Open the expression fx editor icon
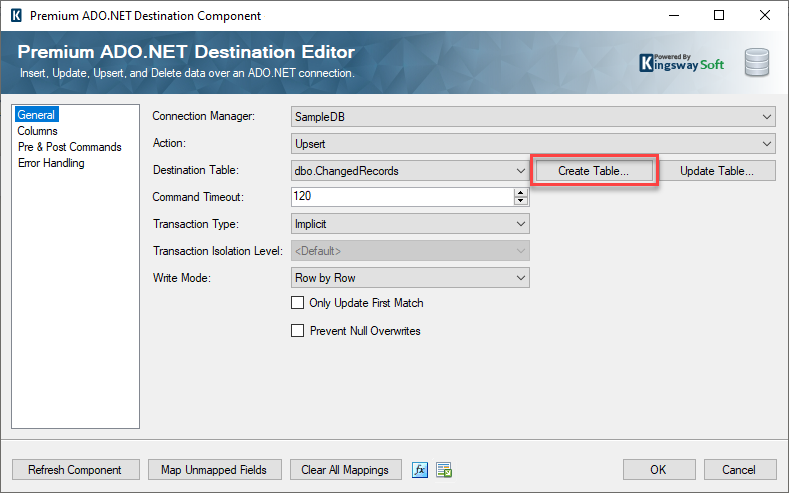789x493 pixels. click(420, 470)
